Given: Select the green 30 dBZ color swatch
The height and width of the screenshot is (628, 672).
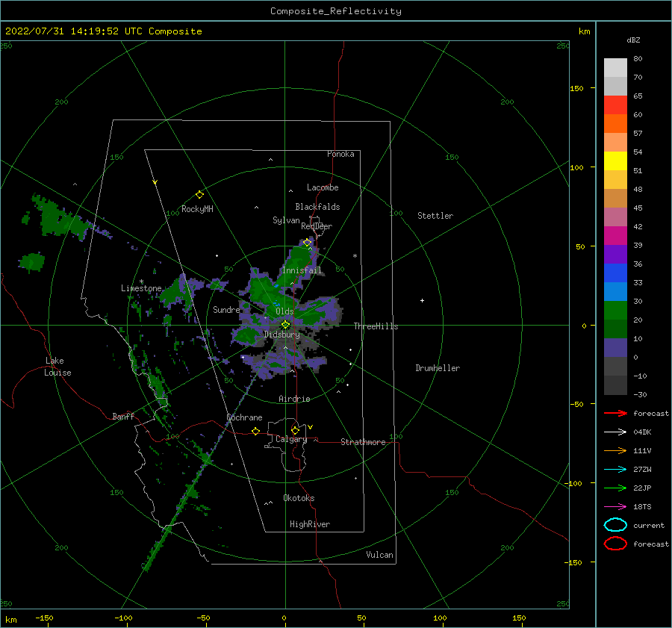Looking at the screenshot, I should pyautogui.click(x=615, y=310).
